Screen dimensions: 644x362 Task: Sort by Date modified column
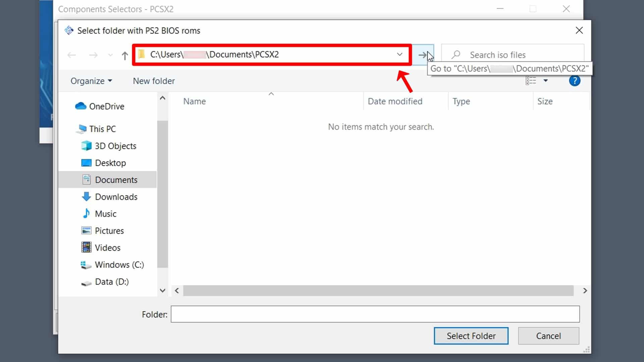tap(395, 102)
